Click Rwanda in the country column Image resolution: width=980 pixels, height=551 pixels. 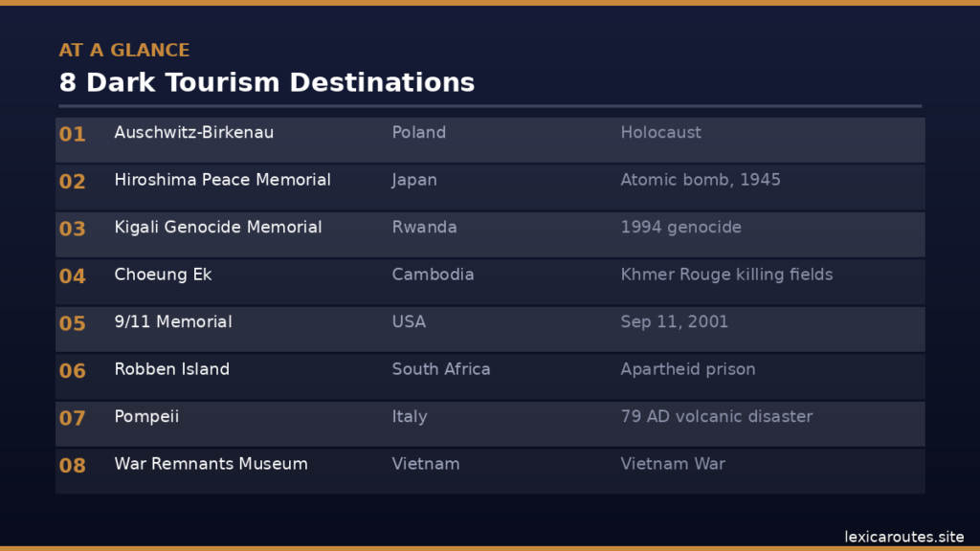click(424, 228)
